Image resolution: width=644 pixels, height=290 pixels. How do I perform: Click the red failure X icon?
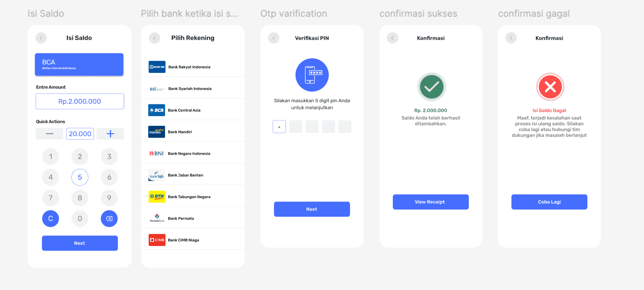click(x=550, y=87)
